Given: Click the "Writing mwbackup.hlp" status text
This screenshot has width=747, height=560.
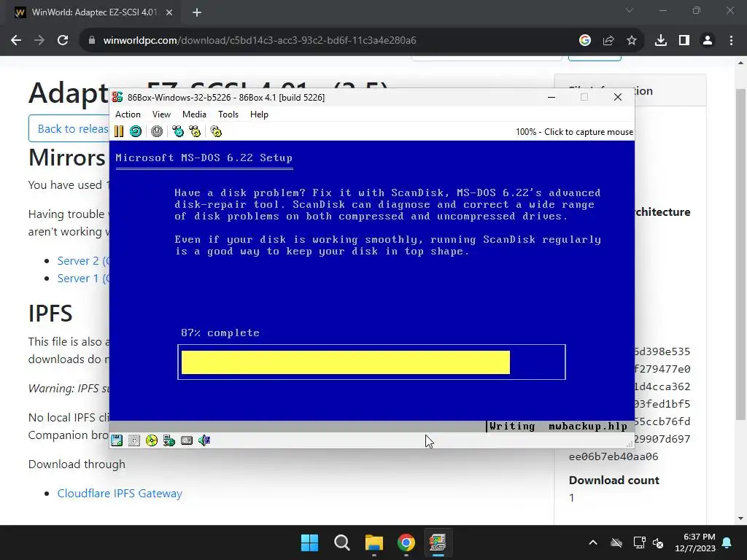Looking at the screenshot, I should (558, 426).
